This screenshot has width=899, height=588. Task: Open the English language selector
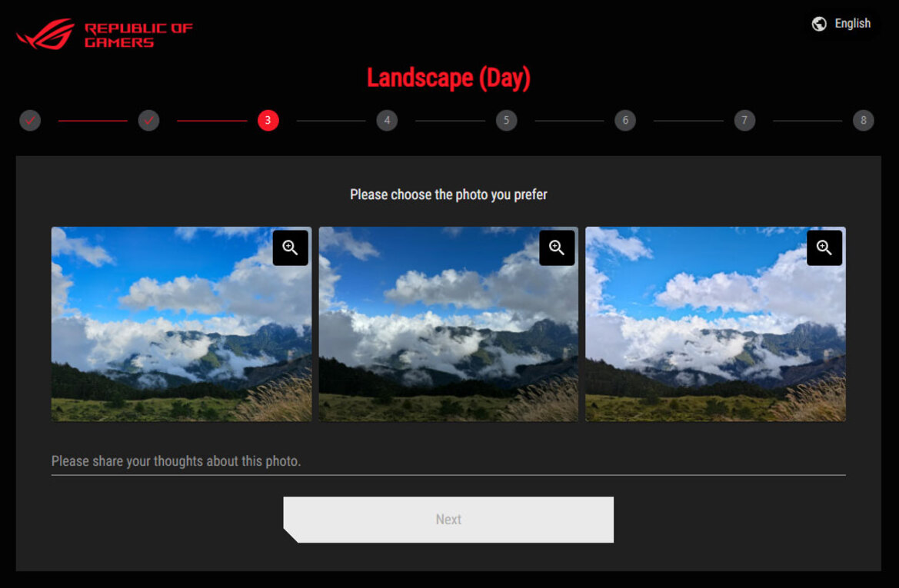[x=841, y=24]
